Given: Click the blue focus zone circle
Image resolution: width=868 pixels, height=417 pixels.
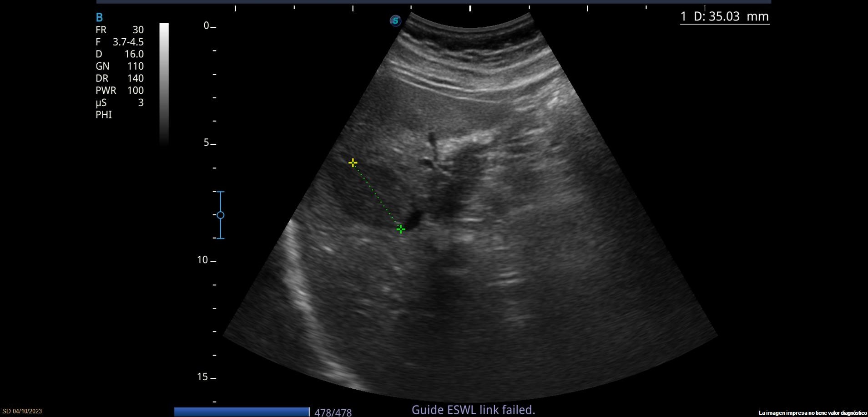Looking at the screenshot, I should [x=220, y=215].
